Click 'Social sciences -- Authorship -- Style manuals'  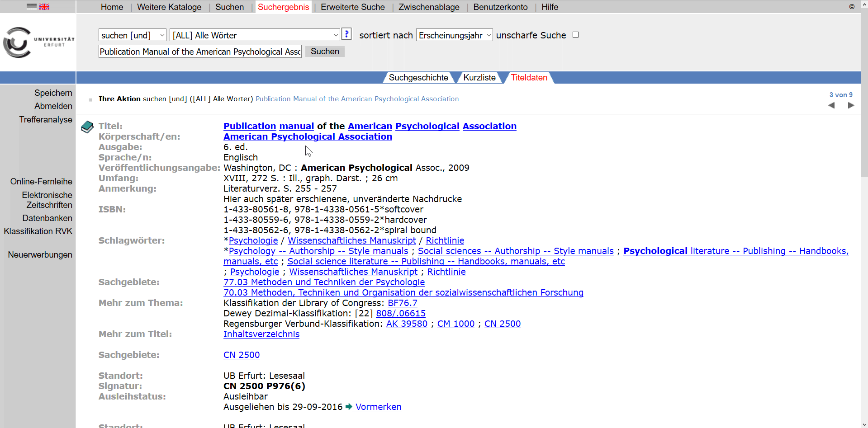click(516, 251)
